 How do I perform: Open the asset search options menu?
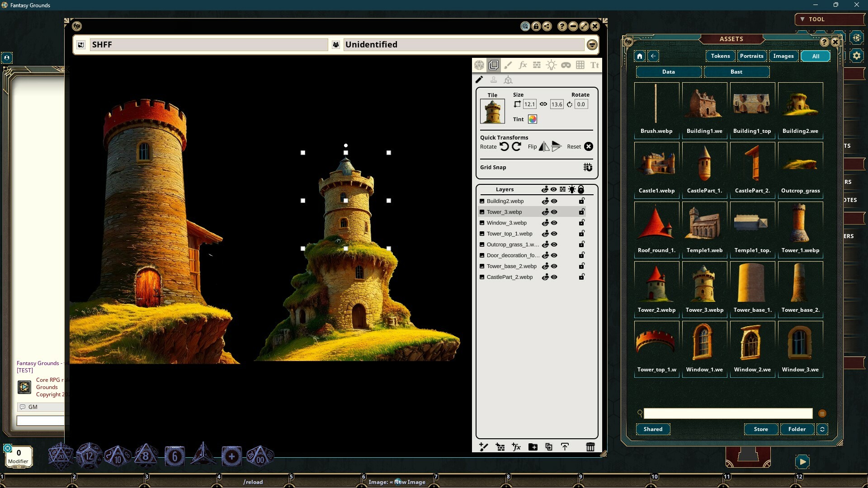822,413
